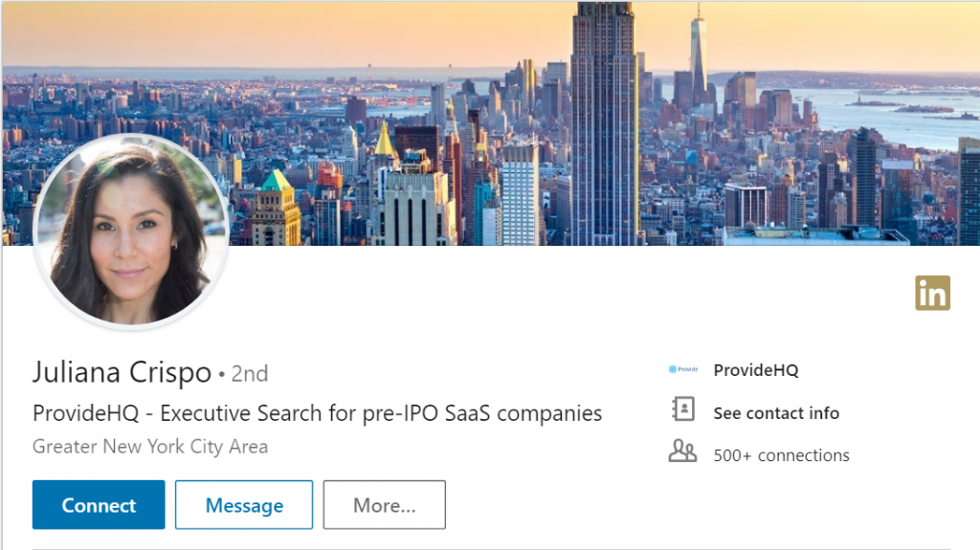Viewport: 980px width, 550px height.
Task: Click the contact info address book icon
Action: [x=682, y=411]
